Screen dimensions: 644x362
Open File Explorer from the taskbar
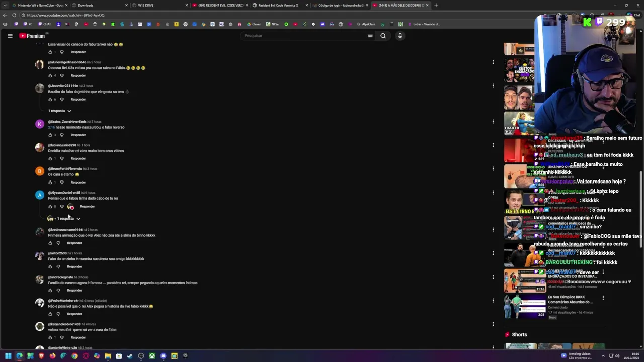click(x=108, y=356)
